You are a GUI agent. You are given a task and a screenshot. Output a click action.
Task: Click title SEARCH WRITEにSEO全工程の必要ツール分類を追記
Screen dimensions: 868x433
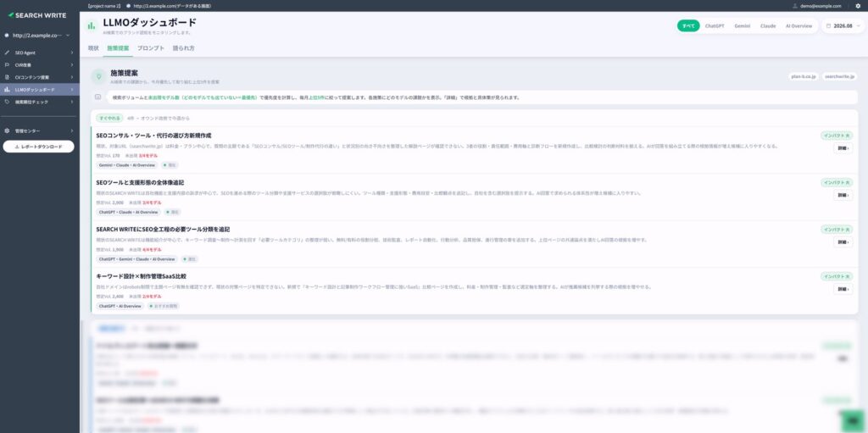click(163, 230)
